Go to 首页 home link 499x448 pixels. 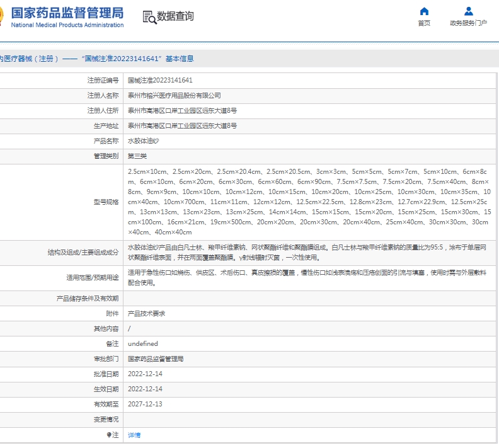[424, 23]
